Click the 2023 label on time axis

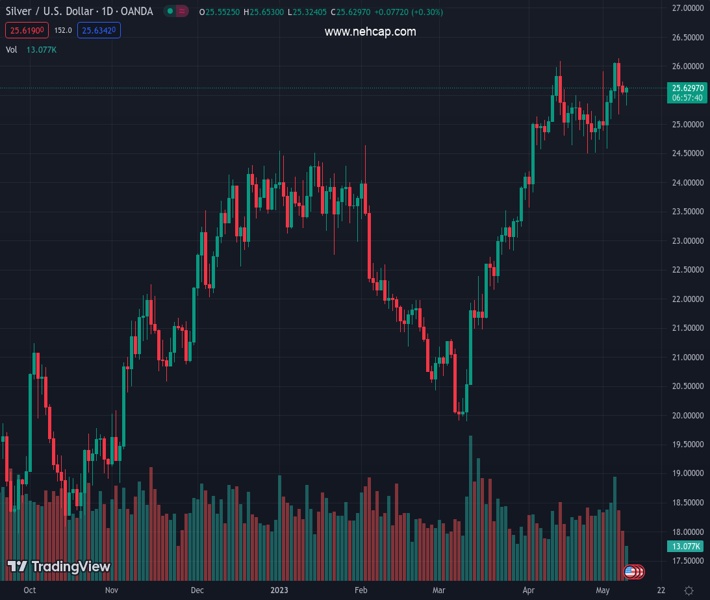click(x=280, y=591)
